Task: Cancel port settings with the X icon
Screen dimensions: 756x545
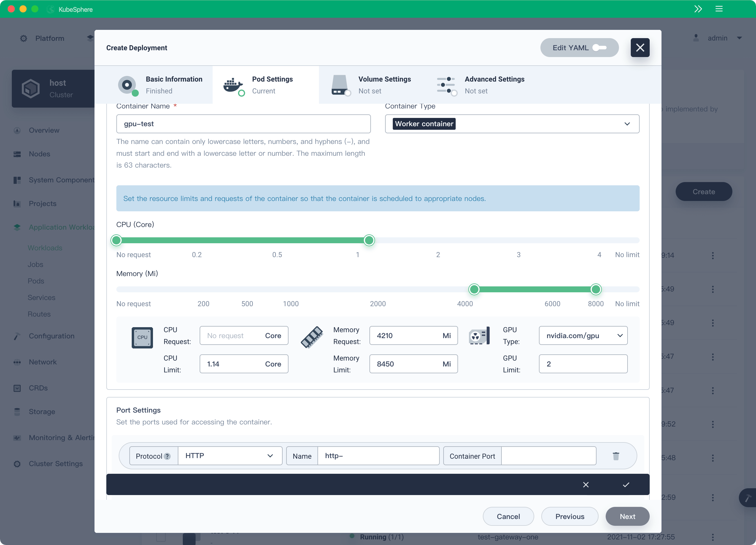Action: (586, 485)
